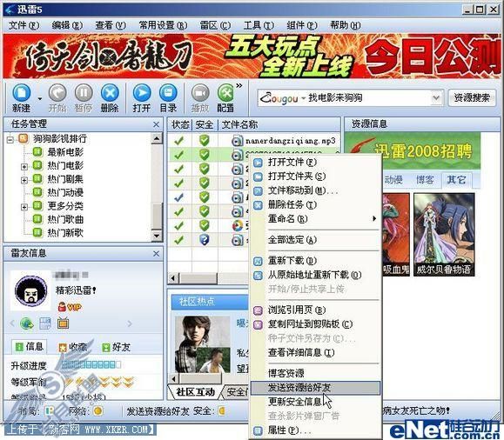Open the 文件 menu
The image size is (504, 440).
(24, 25)
